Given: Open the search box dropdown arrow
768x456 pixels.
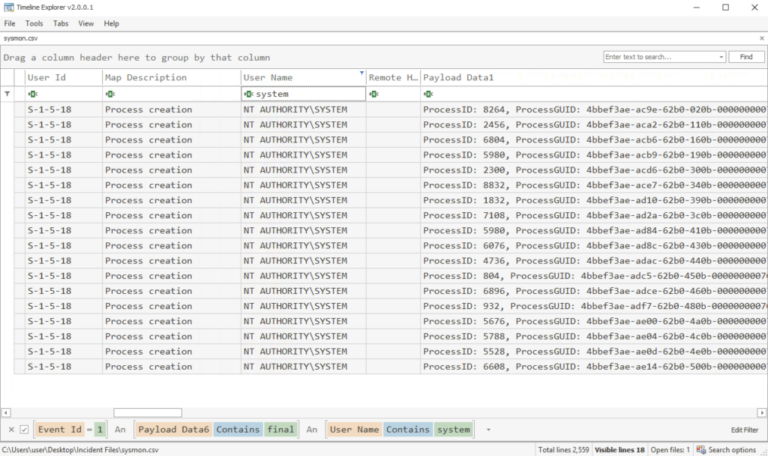Looking at the screenshot, I should coord(721,57).
